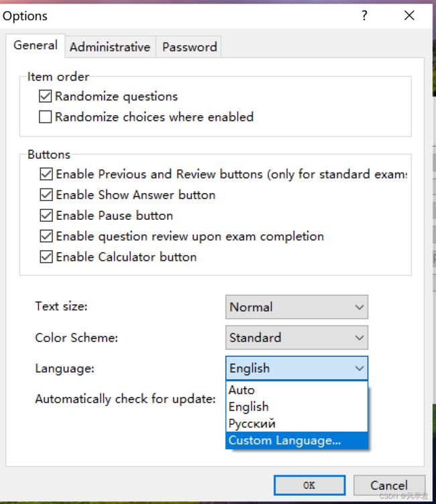Select the General tab
Viewport: 436px width, 504px height.
[36, 46]
